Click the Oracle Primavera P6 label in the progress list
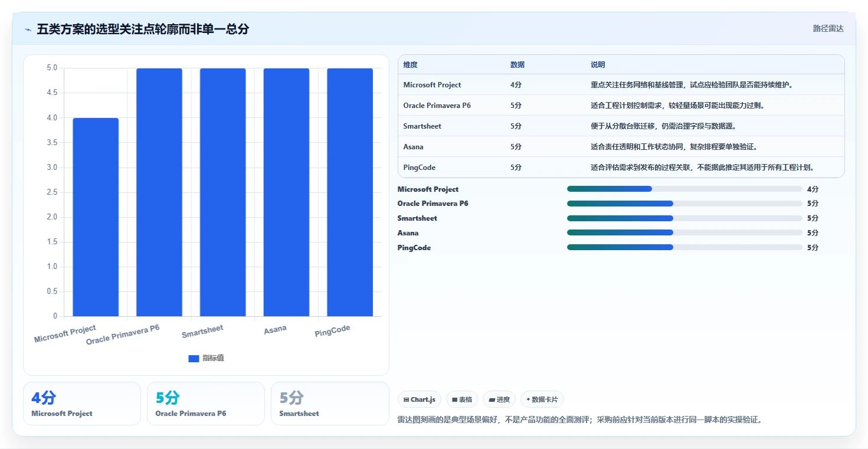Viewport: 868px width, 449px height. (433, 204)
